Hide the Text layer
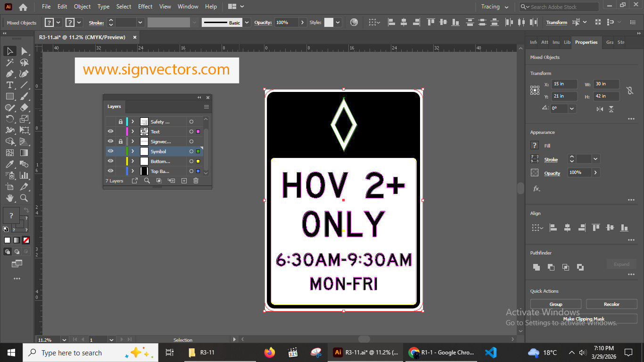644x362 pixels. (110, 131)
